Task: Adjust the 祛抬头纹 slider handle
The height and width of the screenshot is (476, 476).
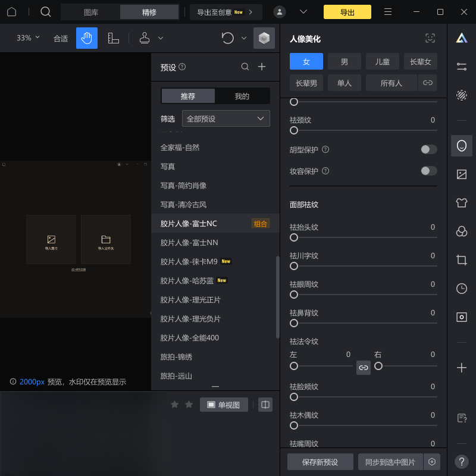Action: point(293,237)
